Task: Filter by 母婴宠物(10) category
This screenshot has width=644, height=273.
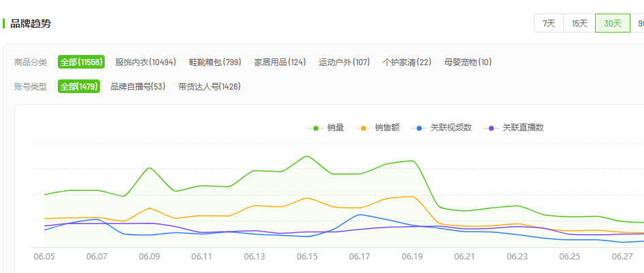Action: [x=468, y=62]
